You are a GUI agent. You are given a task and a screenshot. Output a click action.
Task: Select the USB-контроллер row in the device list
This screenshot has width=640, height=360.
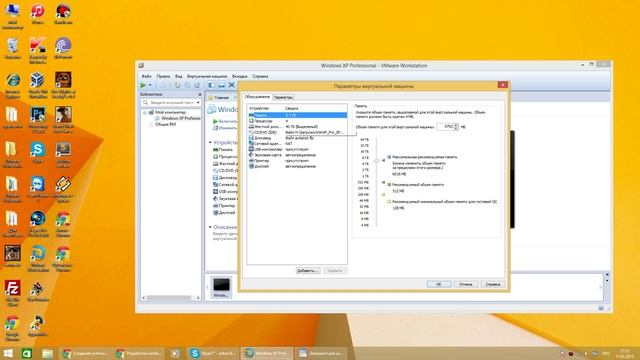(x=297, y=149)
